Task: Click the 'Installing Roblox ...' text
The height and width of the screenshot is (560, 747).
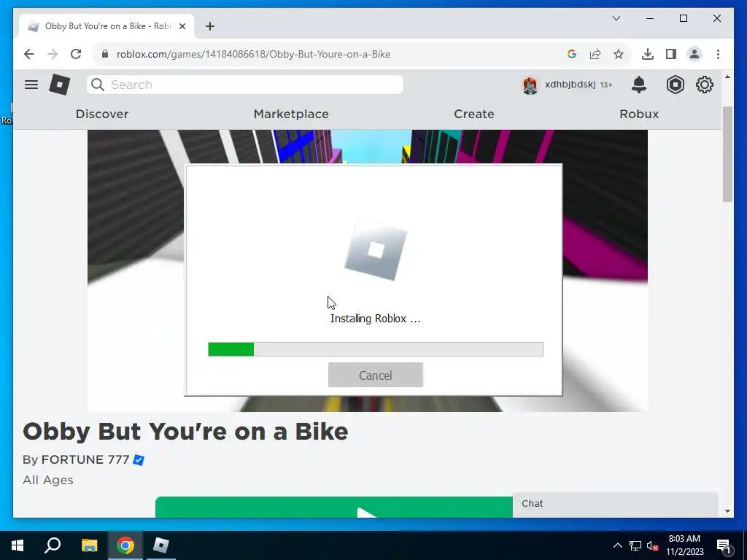Action: [x=376, y=319]
